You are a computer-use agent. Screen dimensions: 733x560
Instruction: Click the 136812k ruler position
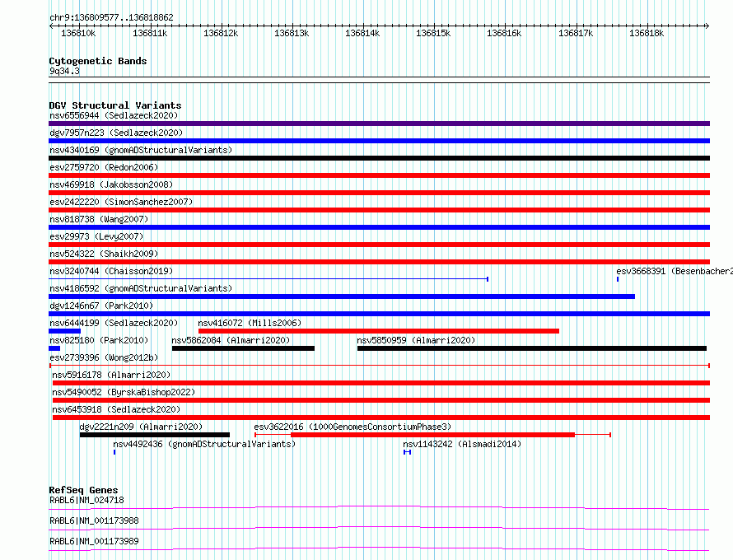(x=221, y=33)
